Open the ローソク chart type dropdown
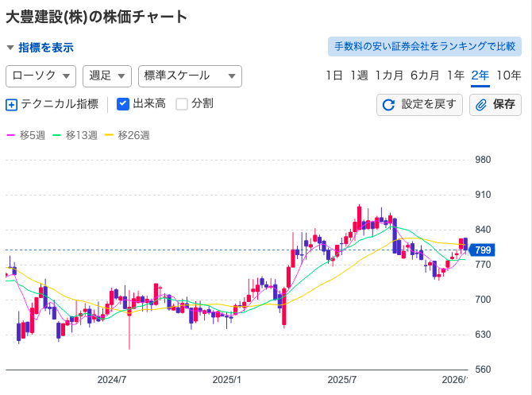The height and width of the screenshot is (395, 532). point(40,76)
